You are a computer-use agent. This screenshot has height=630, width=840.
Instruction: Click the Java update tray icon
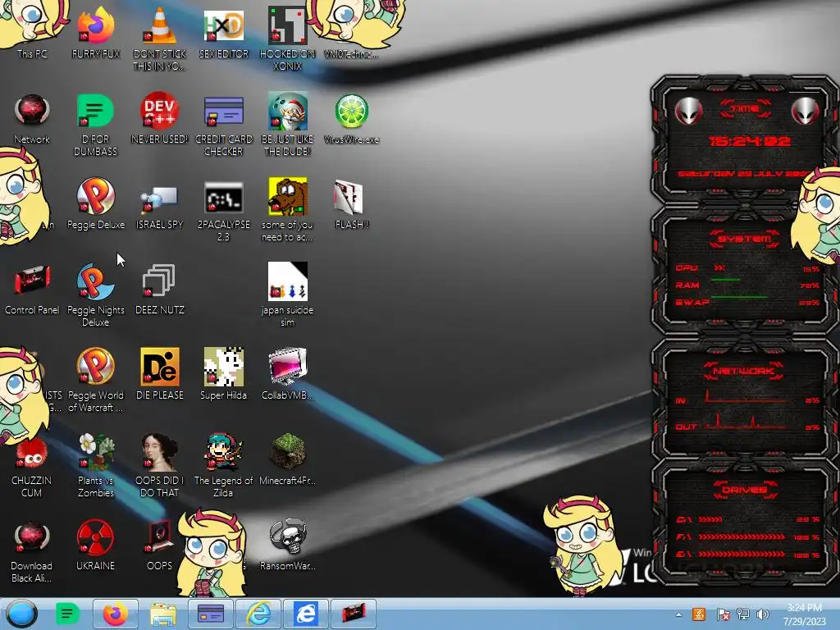(699, 614)
